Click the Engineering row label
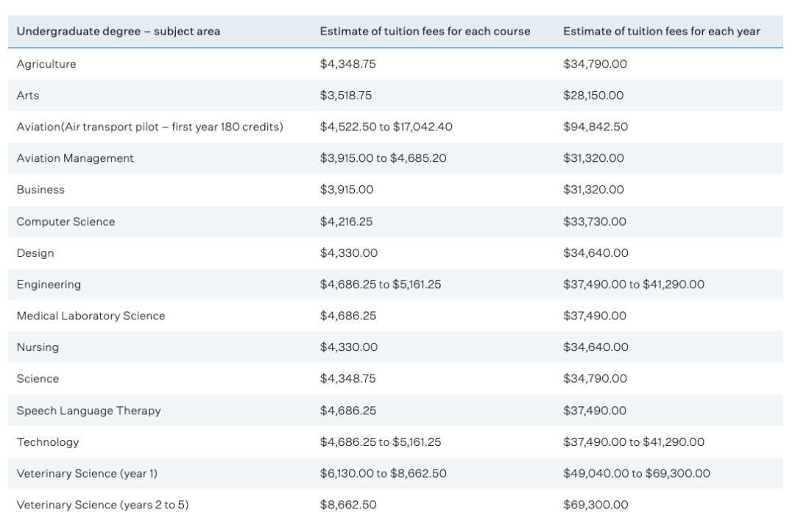Screen dimensions: 795x532 coord(49,285)
